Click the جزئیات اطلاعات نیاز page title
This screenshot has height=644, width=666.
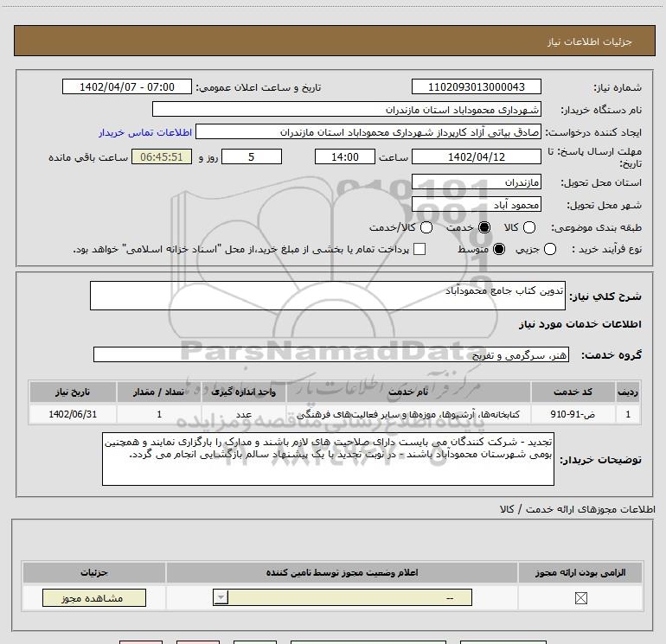click(590, 41)
